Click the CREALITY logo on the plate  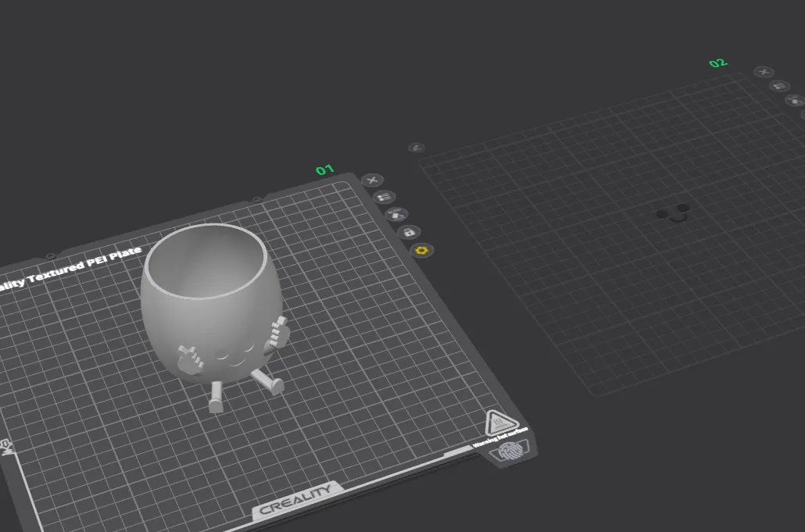click(x=295, y=499)
